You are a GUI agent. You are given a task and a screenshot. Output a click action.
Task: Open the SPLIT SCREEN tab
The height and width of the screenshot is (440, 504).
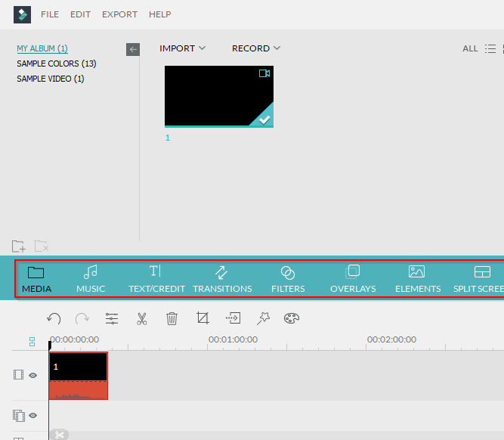click(x=478, y=279)
